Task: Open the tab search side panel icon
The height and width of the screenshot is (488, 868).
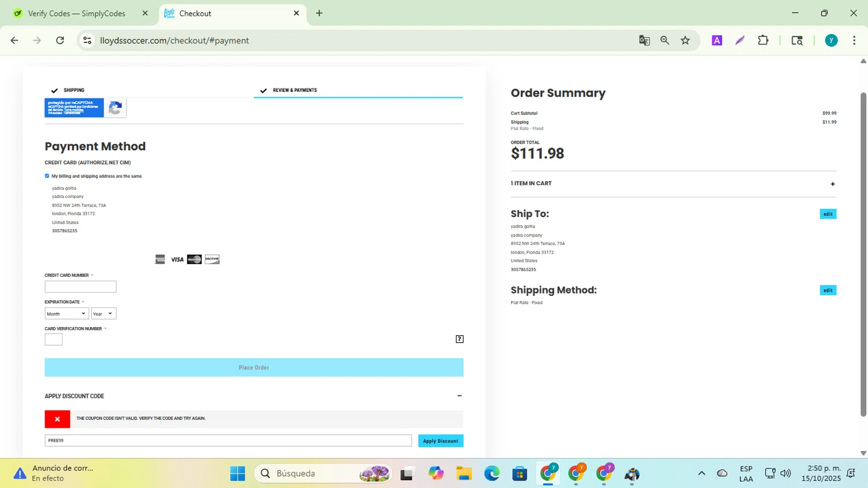Action: (797, 41)
